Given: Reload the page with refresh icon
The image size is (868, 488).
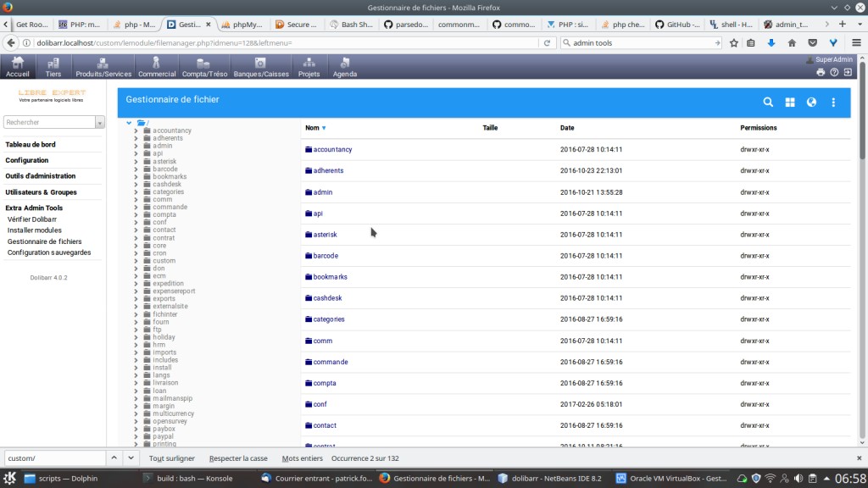Looking at the screenshot, I should point(547,42).
